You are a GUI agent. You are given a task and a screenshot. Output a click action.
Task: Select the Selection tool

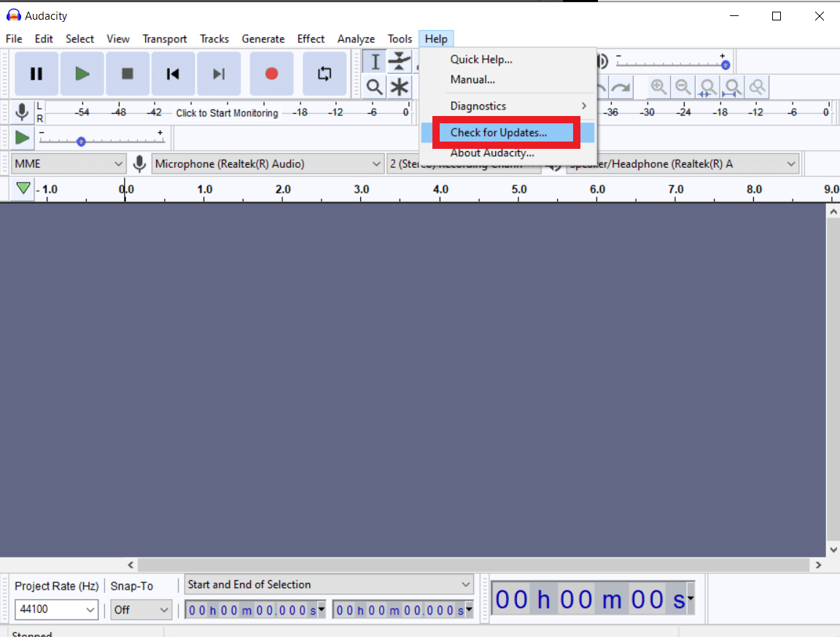tap(374, 61)
